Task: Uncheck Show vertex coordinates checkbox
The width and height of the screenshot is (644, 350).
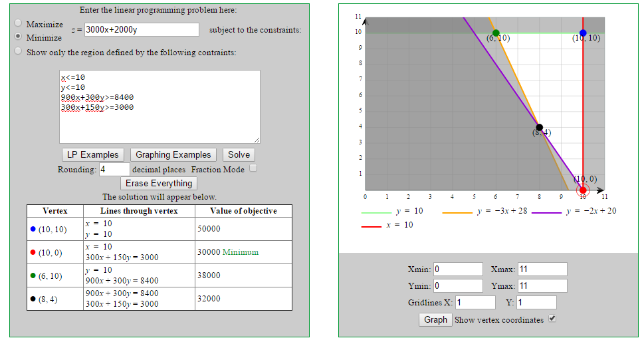Action: point(552,319)
